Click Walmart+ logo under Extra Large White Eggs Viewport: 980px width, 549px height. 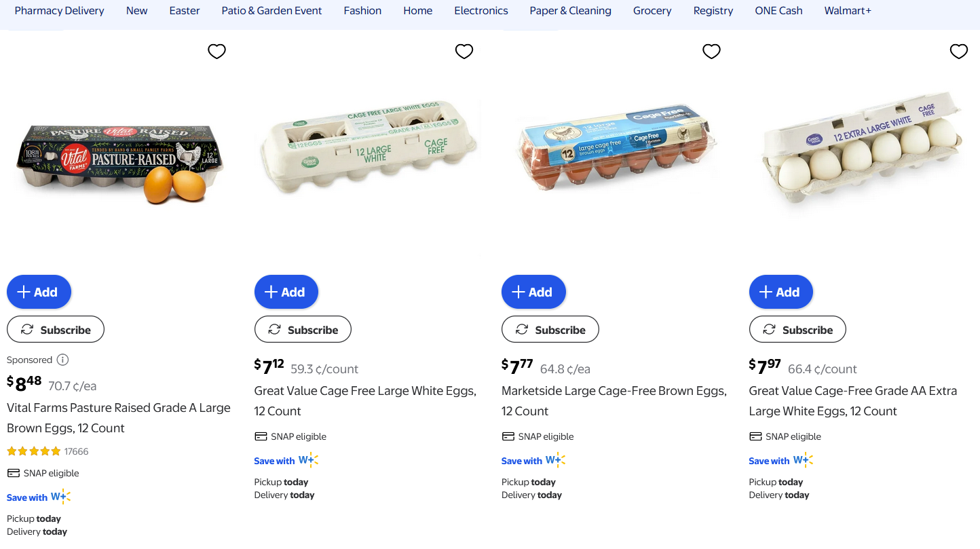[x=802, y=460]
